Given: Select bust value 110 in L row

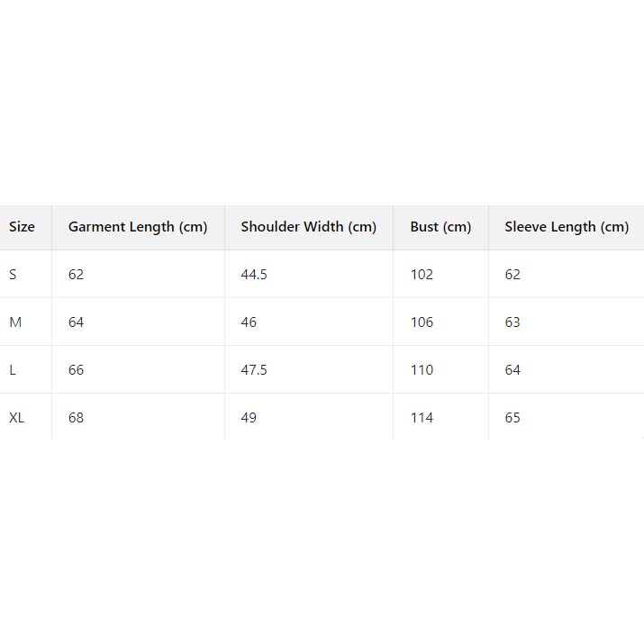Looking at the screenshot, I should pyautogui.click(x=422, y=370).
